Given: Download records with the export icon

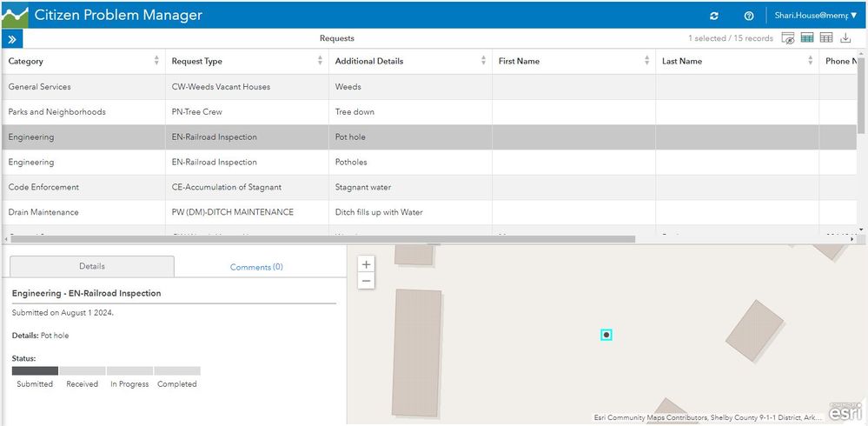Looking at the screenshot, I should (845, 38).
